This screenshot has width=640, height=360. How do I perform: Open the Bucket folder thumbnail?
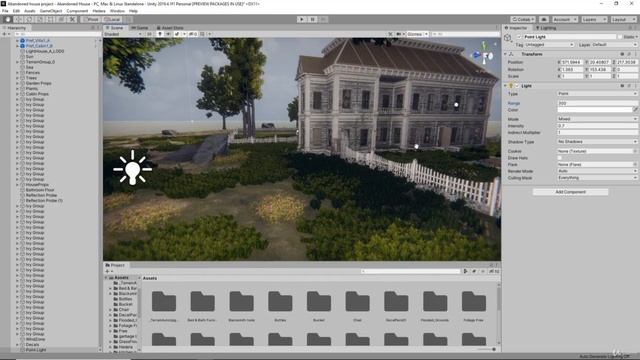tap(319, 302)
